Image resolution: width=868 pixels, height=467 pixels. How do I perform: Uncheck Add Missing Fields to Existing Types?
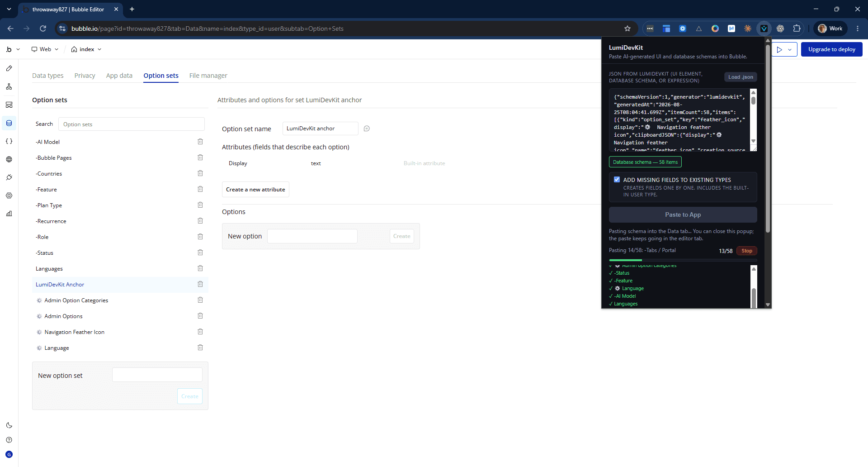617,180
